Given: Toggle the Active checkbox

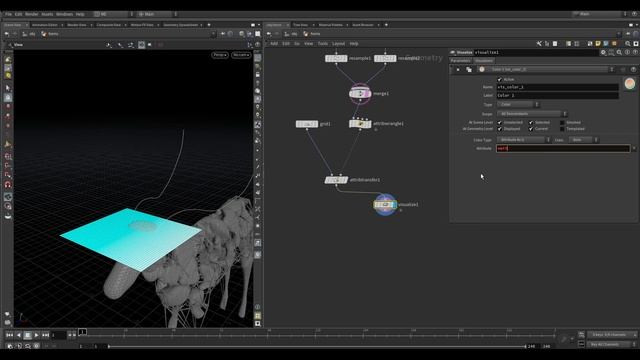Looking at the screenshot, I should (500, 80).
